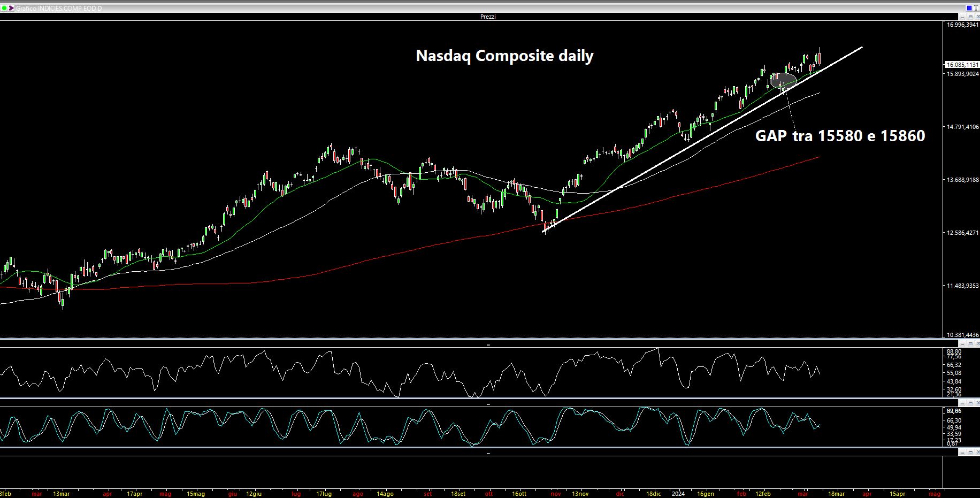Minimize the Prezzi price pane

(x=962, y=17)
